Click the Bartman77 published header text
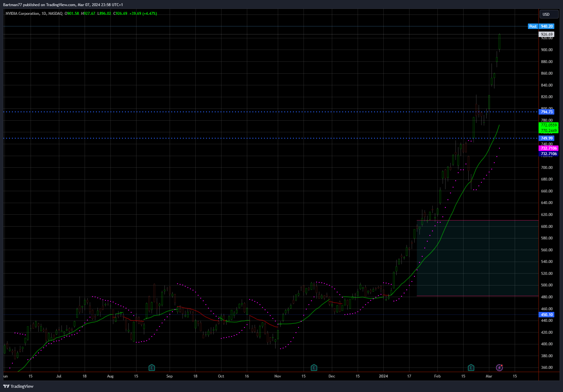 63,5
